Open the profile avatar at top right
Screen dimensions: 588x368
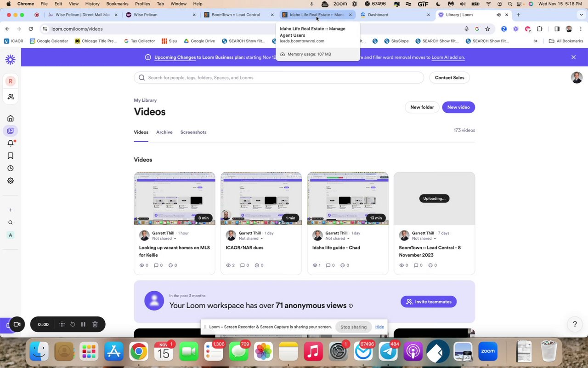tap(577, 77)
